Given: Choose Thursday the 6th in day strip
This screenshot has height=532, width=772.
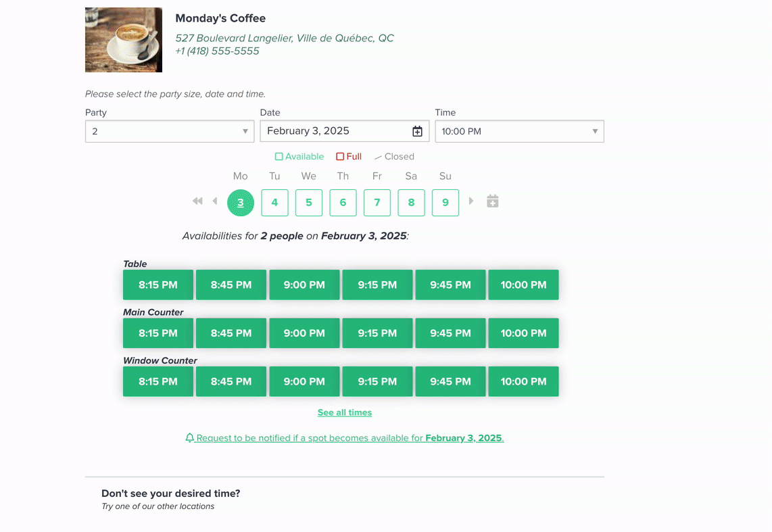Looking at the screenshot, I should click(343, 203).
